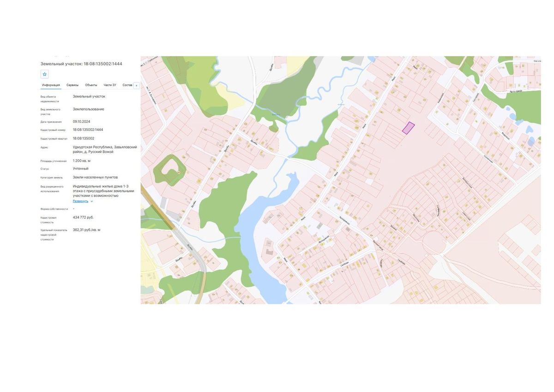Image resolution: width=554 pixels, height=392 pixels.
Task: Click the Кадастровый номер value 18:08:135002:1444
Action: (x=88, y=130)
